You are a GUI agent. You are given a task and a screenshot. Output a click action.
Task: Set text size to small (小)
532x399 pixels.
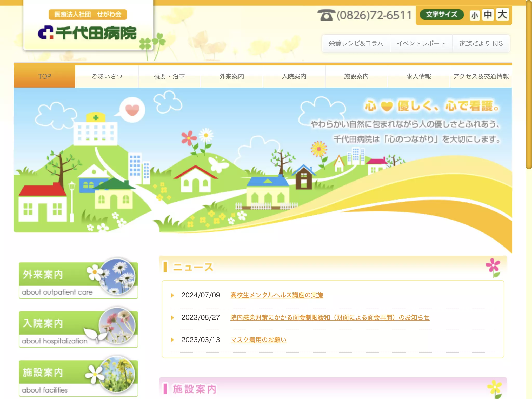(x=475, y=15)
